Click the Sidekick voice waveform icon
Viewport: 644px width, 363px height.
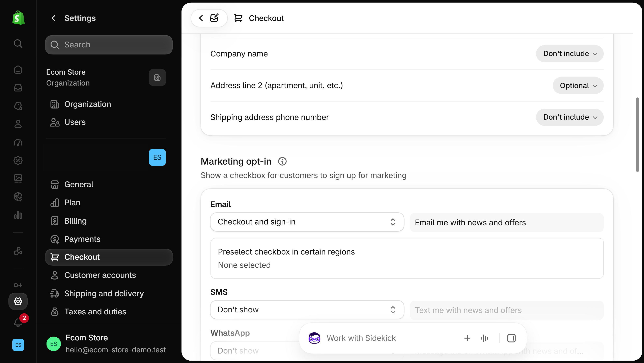[x=484, y=338]
